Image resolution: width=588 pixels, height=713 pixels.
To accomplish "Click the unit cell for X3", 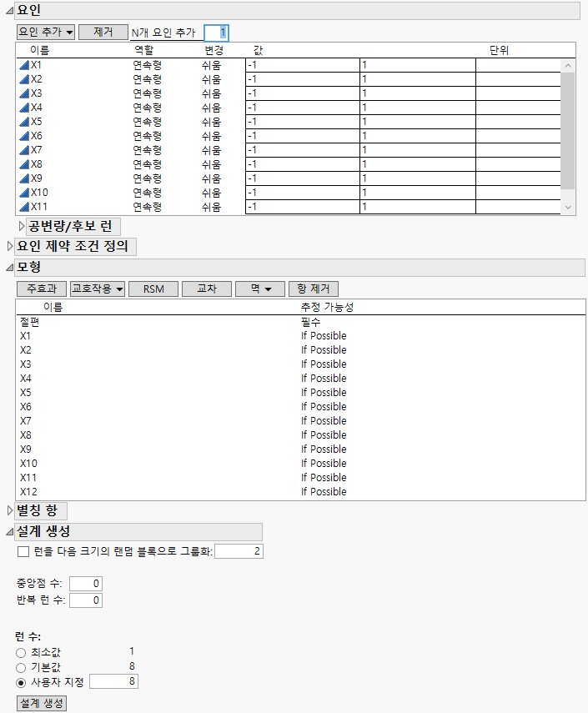I will (519, 93).
